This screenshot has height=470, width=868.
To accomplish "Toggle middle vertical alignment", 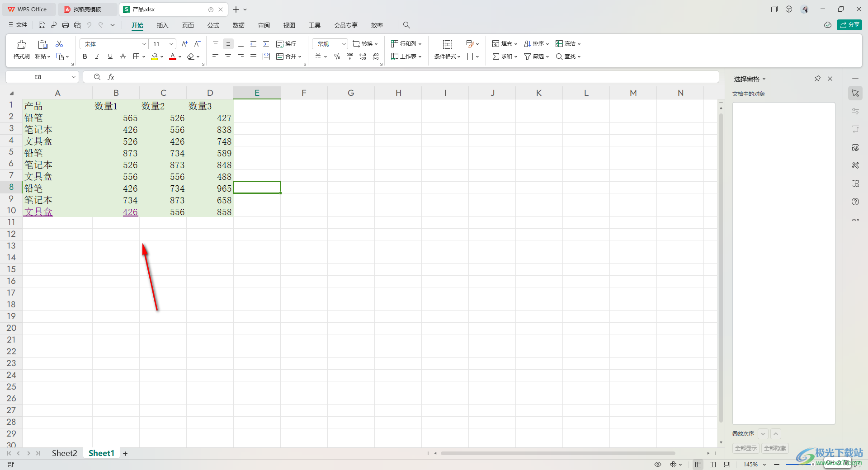I will click(228, 44).
